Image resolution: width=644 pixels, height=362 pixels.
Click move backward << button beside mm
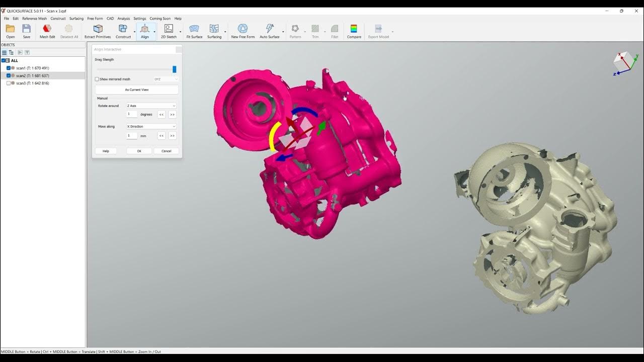[x=162, y=136]
